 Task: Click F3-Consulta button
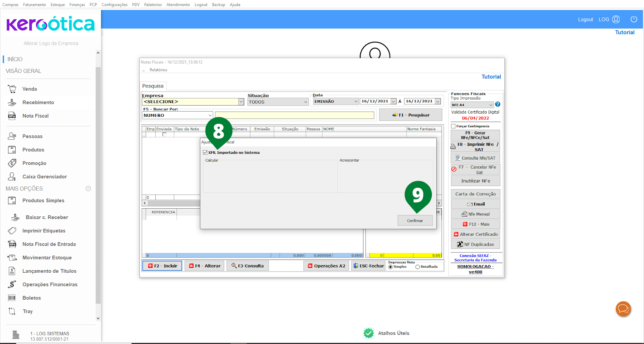coord(248,266)
